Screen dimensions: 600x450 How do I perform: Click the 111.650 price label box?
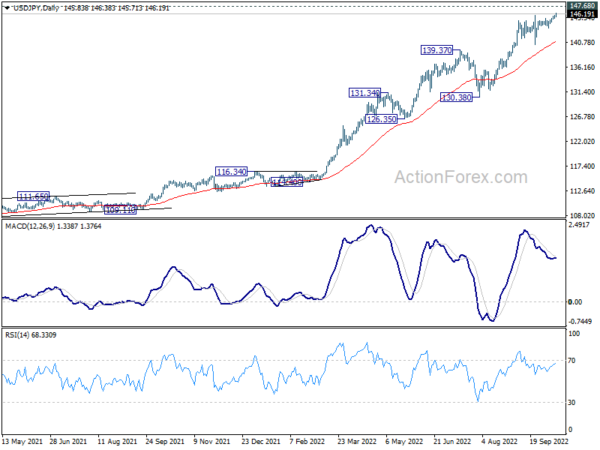34,197
